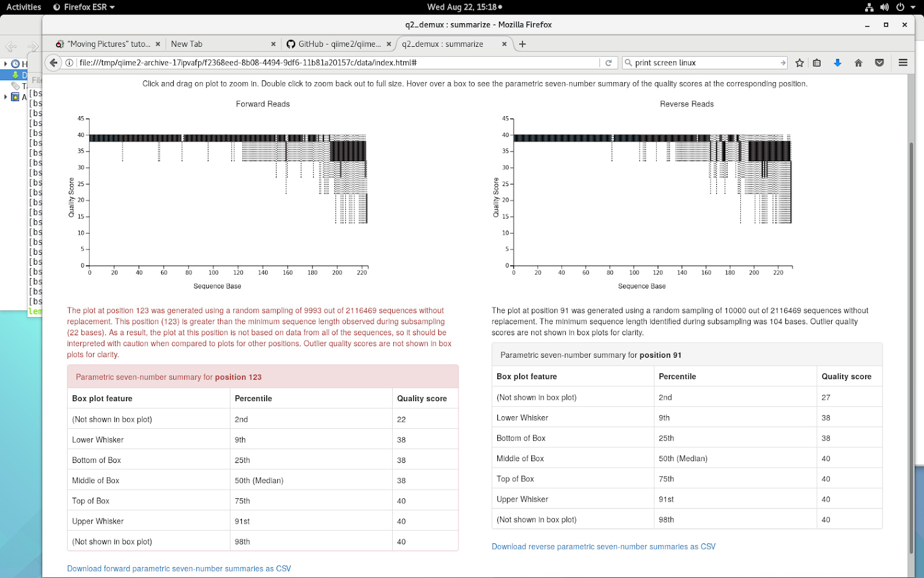This screenshot has width=924, height=578.
Task: Click the page vertical scrollbar
Action: (911, 347)
